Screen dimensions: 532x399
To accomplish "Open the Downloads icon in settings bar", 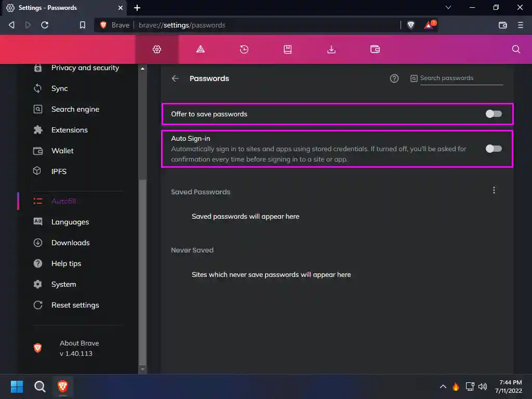I will pyautogui.click(x=331, y=49).
